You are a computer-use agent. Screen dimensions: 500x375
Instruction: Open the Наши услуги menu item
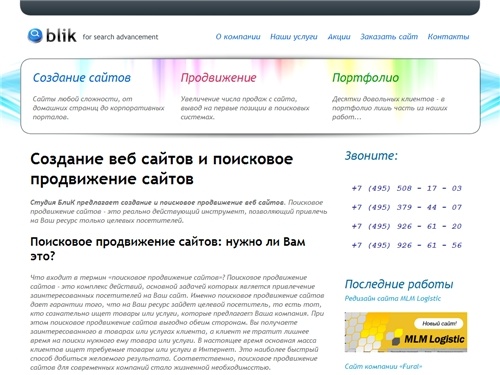(294, 37)
